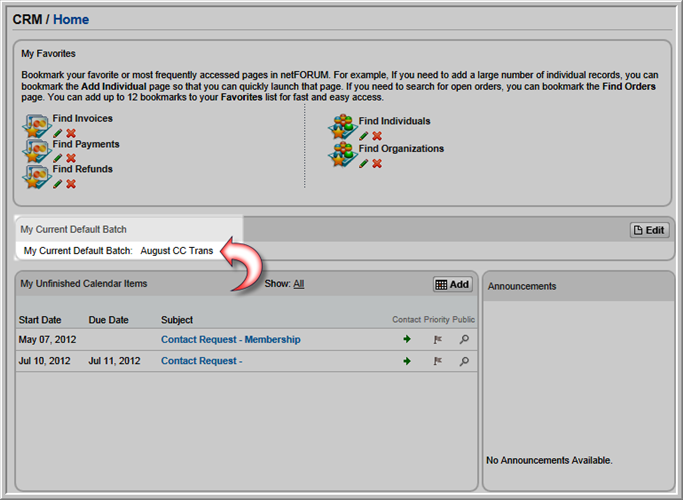This screenshot has width=683, height=500.
Task: Edit the Find Invoices bookmark pencil
Action: [x=57, y=133]
